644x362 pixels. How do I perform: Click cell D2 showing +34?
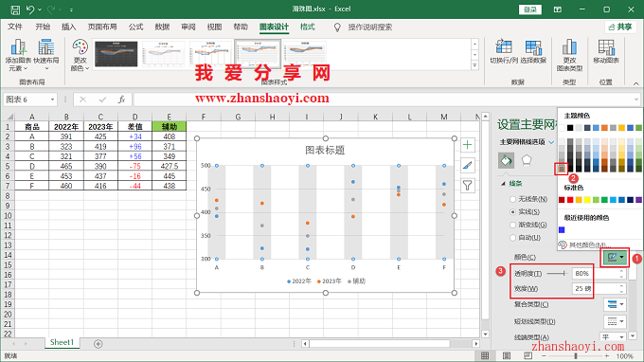point(134,136)
